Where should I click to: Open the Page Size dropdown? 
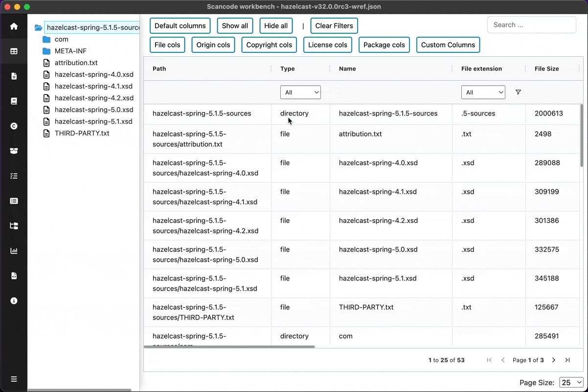point(571,382)
